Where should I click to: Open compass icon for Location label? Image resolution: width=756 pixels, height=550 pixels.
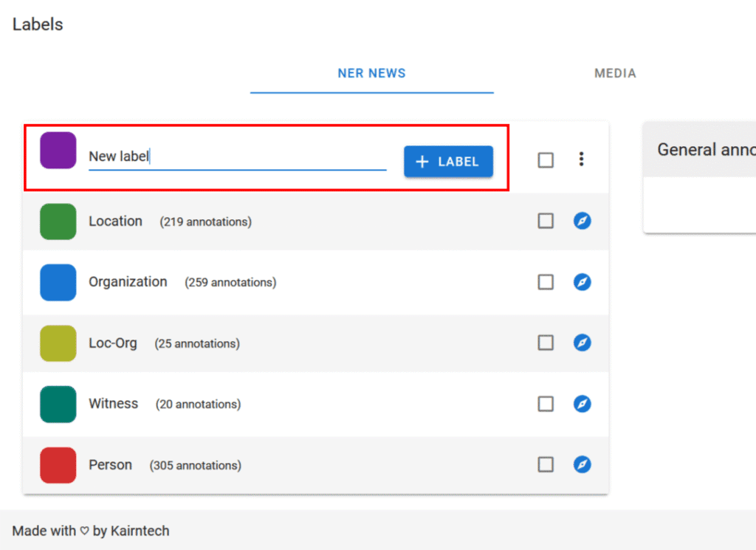(582, 221)
